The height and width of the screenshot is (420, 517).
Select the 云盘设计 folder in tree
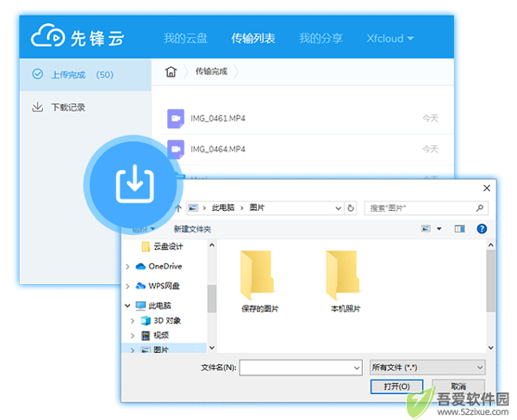click(x=162, y=246)
